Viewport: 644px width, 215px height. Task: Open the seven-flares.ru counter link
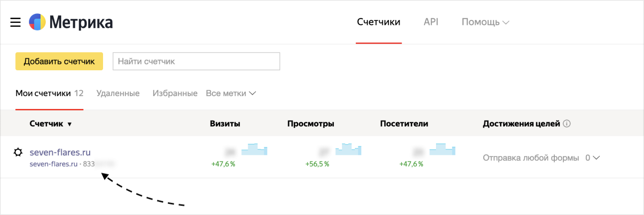[x=60, y=152]
